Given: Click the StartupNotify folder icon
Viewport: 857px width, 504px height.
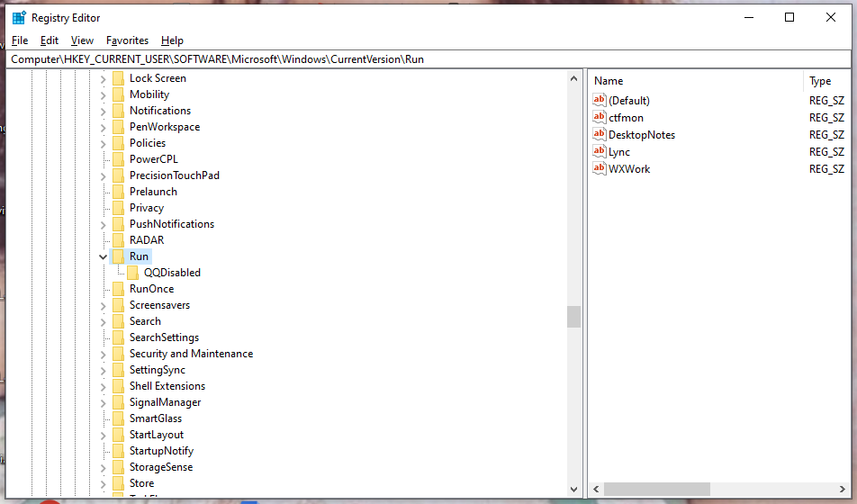Looking at the screenshot, I should (x=118, y=451).
